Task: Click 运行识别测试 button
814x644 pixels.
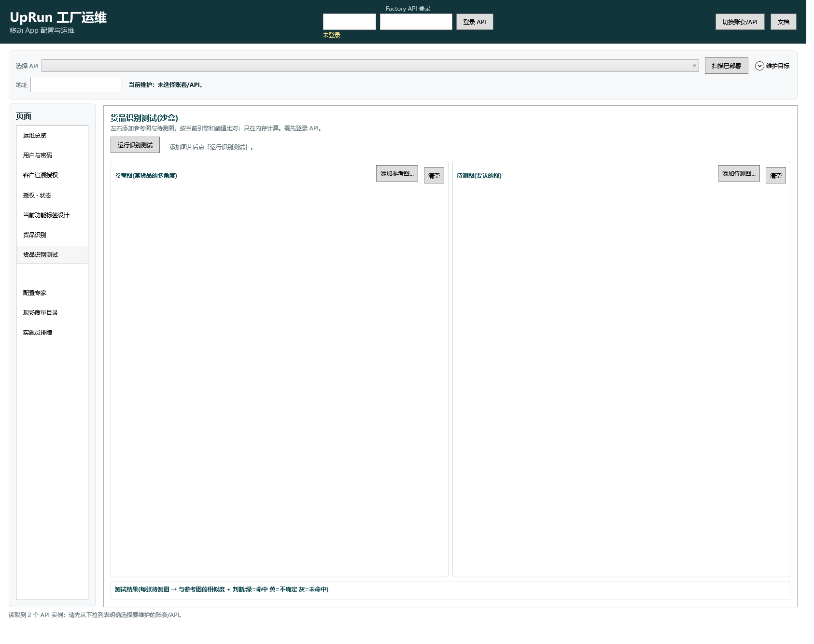Action: 135,145
